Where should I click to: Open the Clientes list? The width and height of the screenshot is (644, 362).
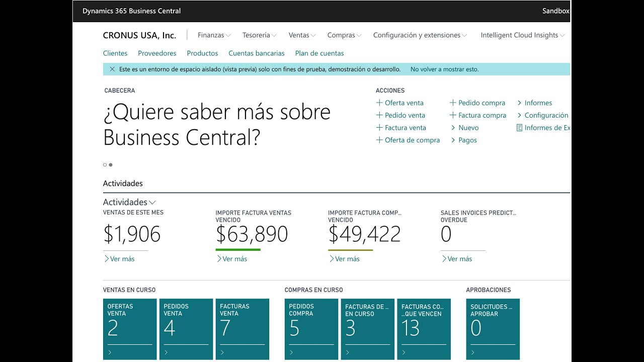coord(115,53)
